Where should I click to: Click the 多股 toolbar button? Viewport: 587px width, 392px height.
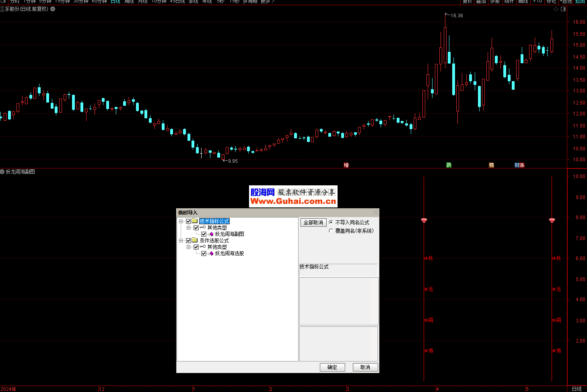click(495, 2)
